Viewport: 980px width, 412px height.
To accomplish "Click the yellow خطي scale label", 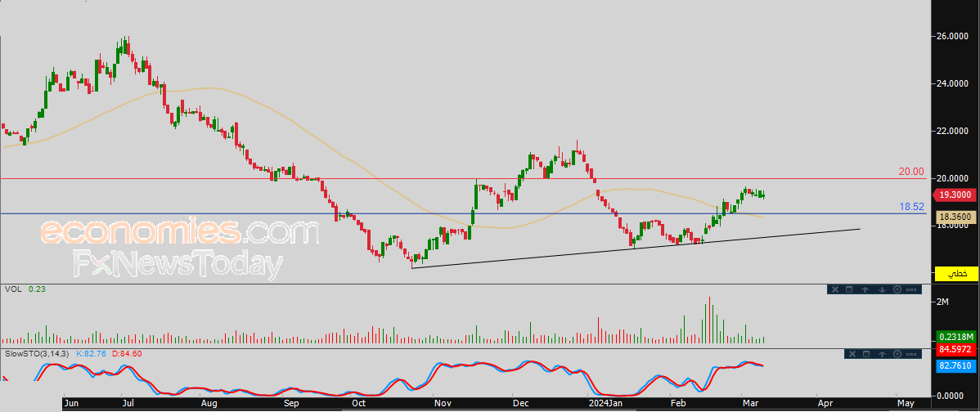I will tap(955, 273).
